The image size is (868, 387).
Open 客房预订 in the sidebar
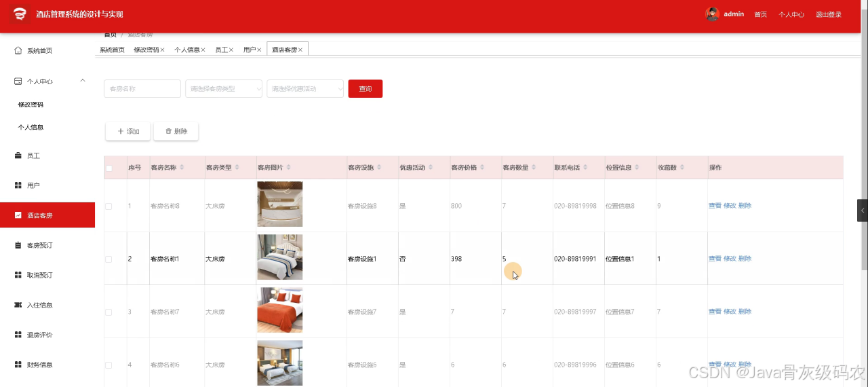[x=39, y=245]
